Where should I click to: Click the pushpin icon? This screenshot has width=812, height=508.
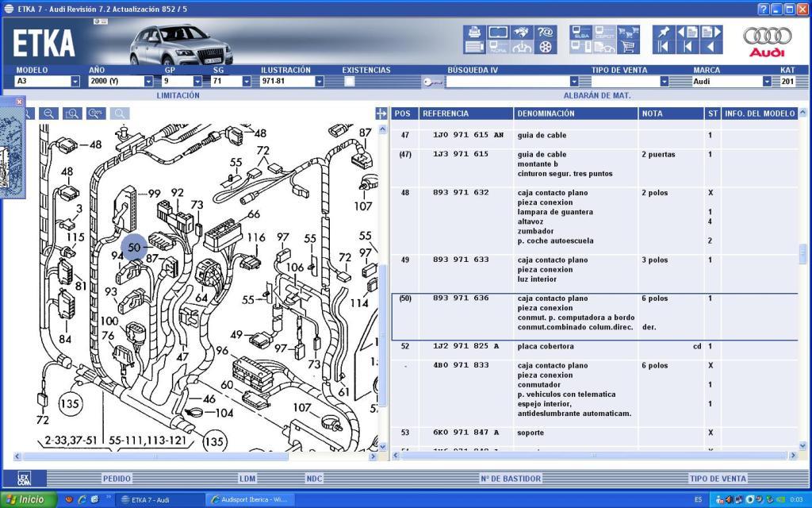pyautogui.click(x=664, y=32)
